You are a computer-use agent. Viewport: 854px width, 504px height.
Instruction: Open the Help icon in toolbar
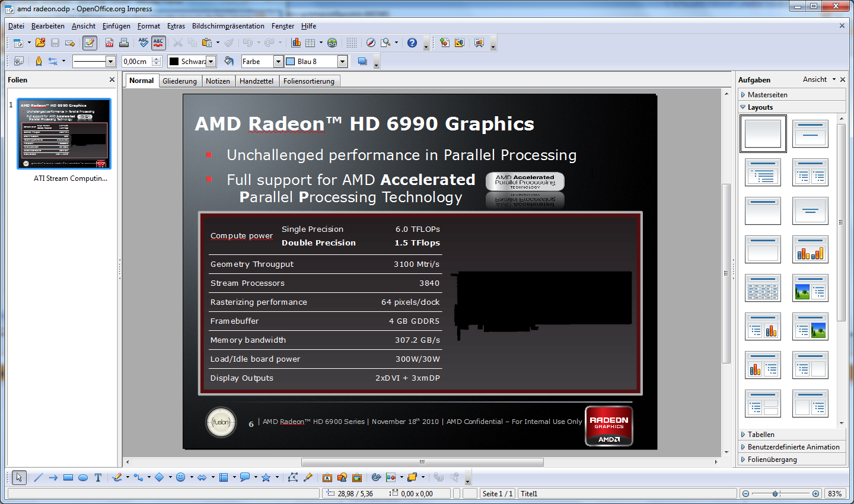pos(412,43)
